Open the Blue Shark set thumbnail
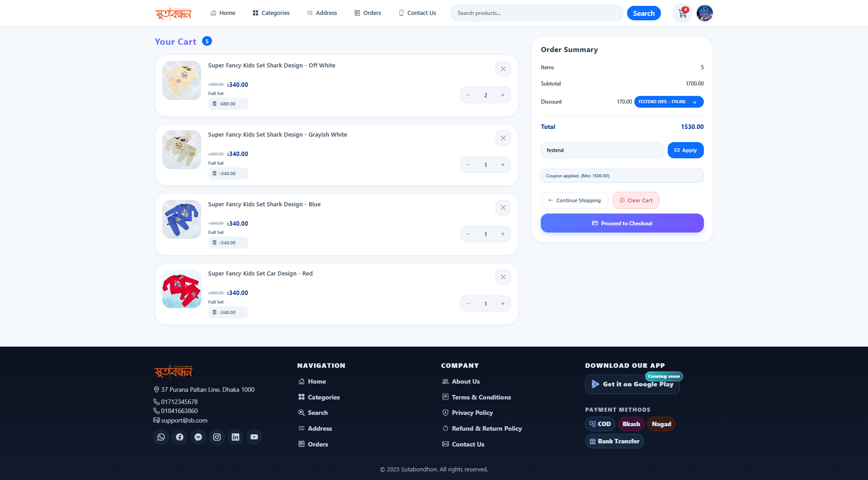The width and height of the screenshot is (868, 480). pos(182,219)
